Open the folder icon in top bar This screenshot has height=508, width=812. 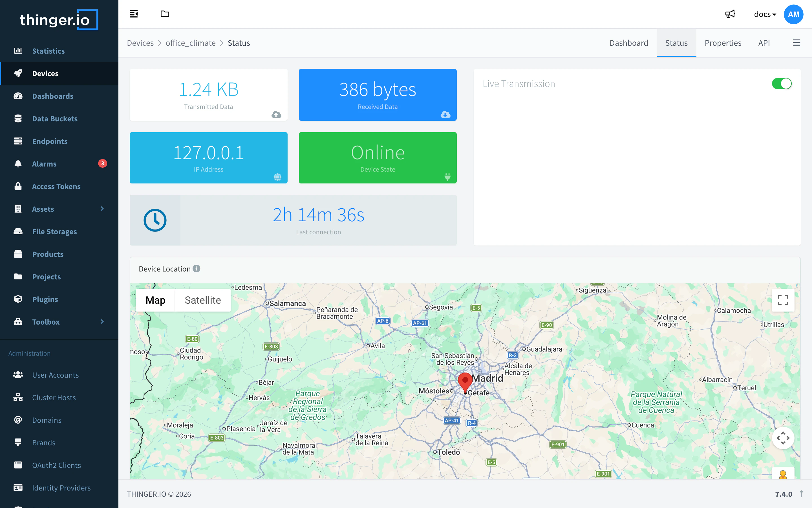165,14
